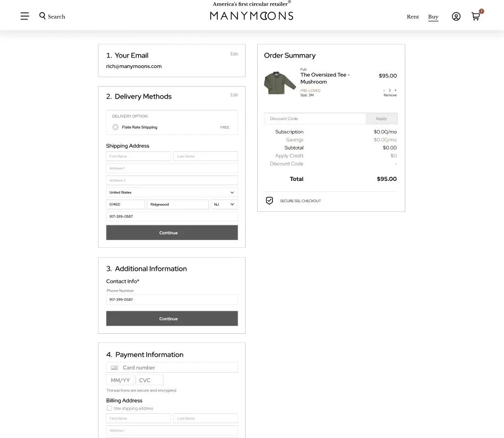The width and height of the screenshot is (504, 438).
Task: Open the user account icon
Action: point(456,16)
